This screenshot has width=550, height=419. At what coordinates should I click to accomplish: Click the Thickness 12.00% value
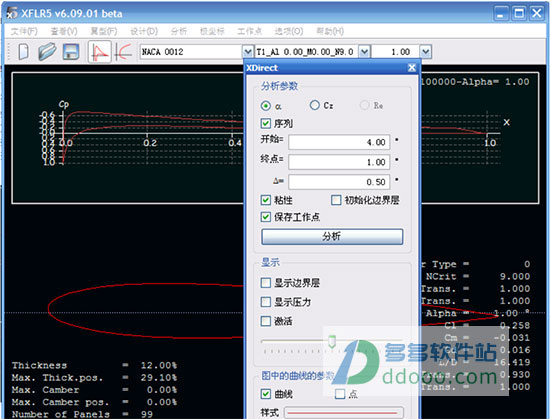[159, 365]
